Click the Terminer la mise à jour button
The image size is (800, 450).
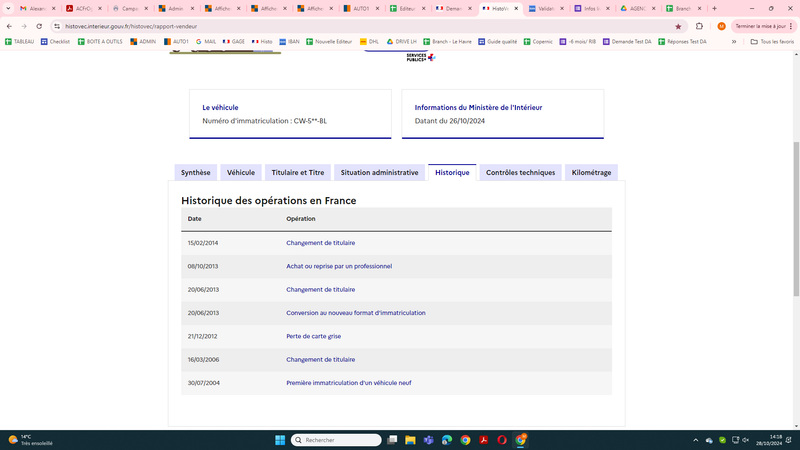(764, 26)
